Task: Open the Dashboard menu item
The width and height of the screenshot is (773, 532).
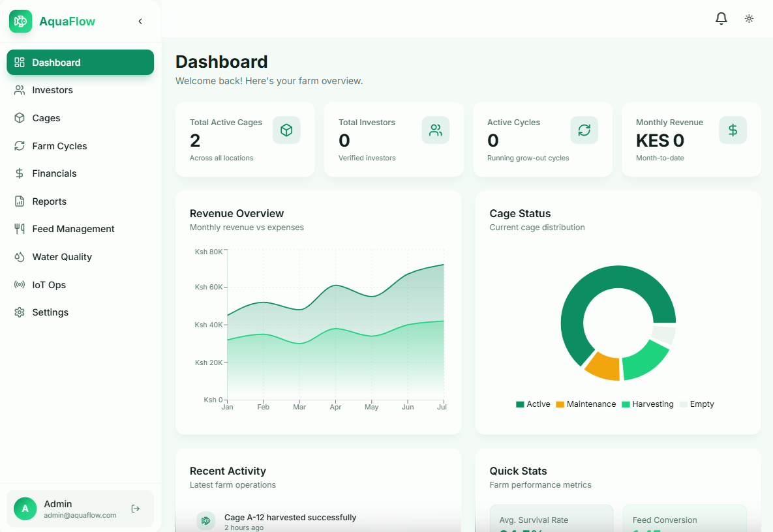Action: [x=80, y=63]
